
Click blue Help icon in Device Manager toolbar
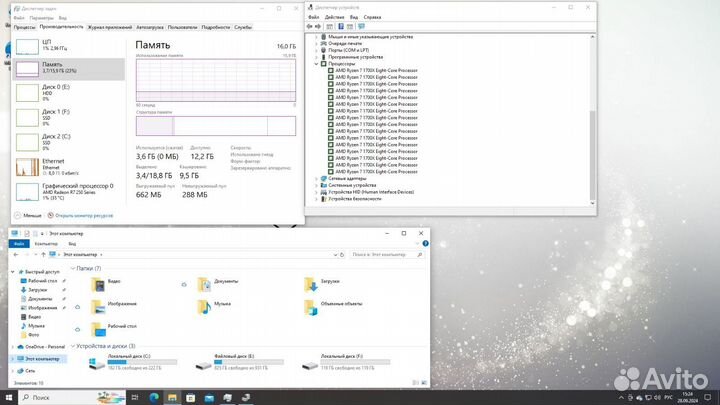point(341,26)
